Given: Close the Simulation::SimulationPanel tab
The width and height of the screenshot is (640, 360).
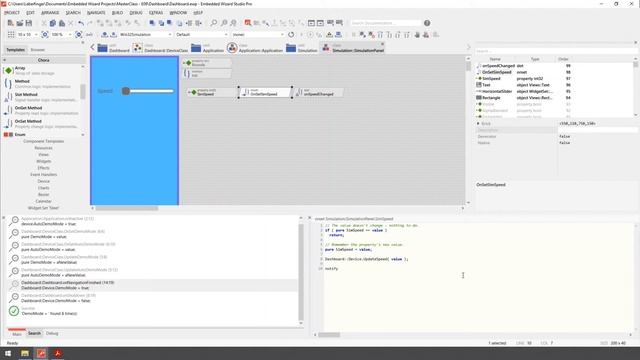Looking at the screenshot, I should (x=382, y=44).
